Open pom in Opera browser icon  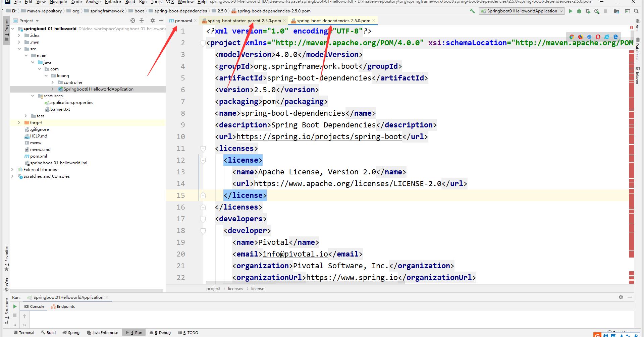click(x=598, y=37)
